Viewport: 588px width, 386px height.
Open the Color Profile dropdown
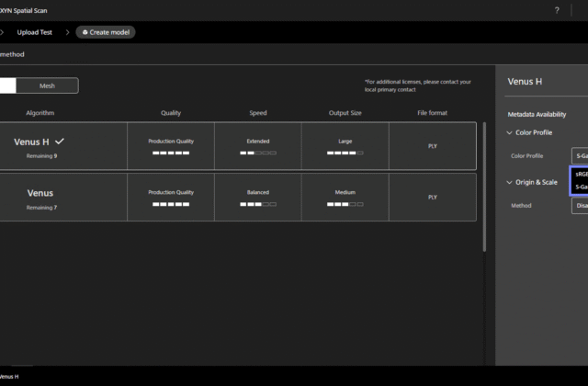(580, 155)
